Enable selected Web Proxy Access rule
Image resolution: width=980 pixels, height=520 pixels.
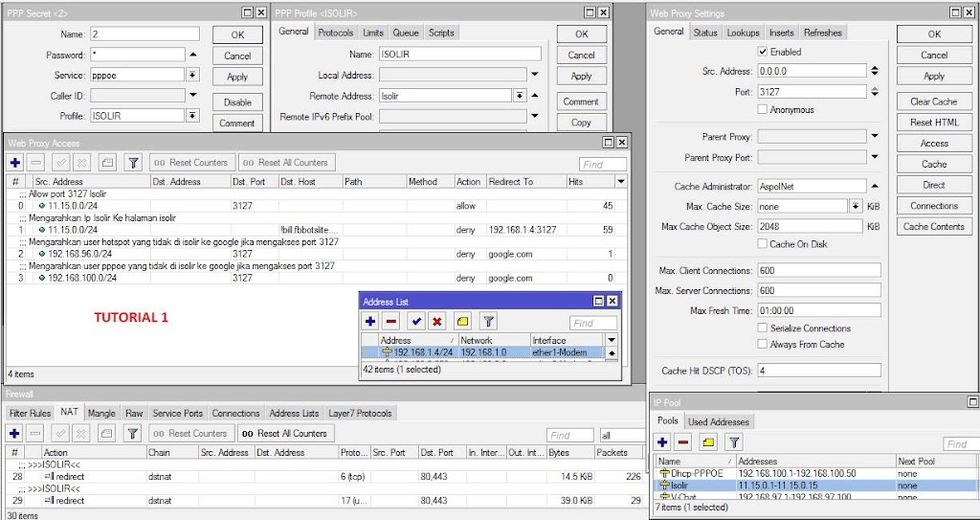(x=60, y=163)
